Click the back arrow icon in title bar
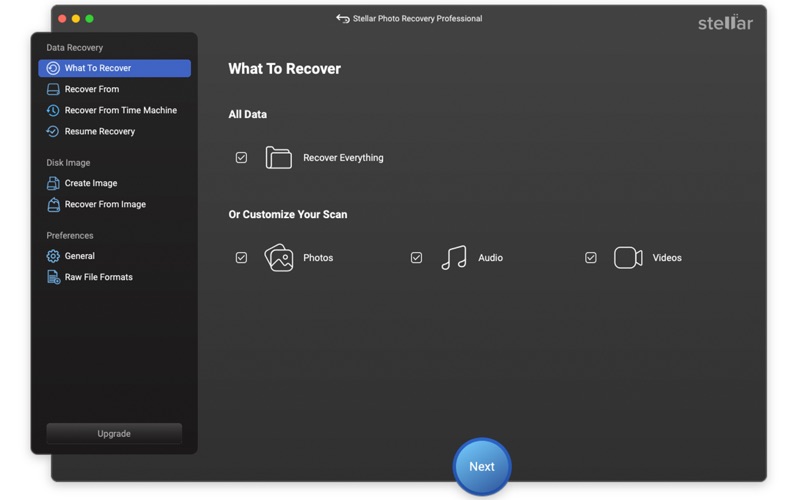This screenshot has width=800, height=500. pos(343,18)
